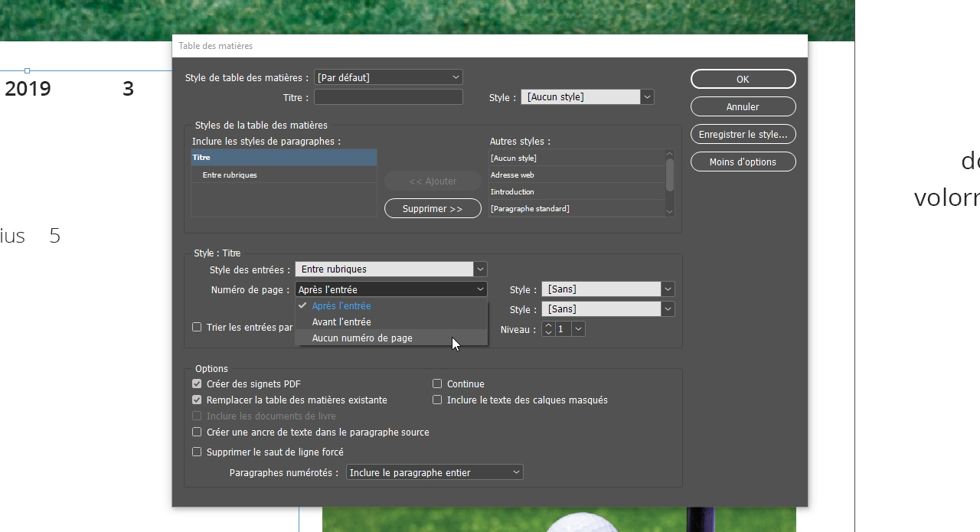Click the 2019 text in document

pos(28,89)
